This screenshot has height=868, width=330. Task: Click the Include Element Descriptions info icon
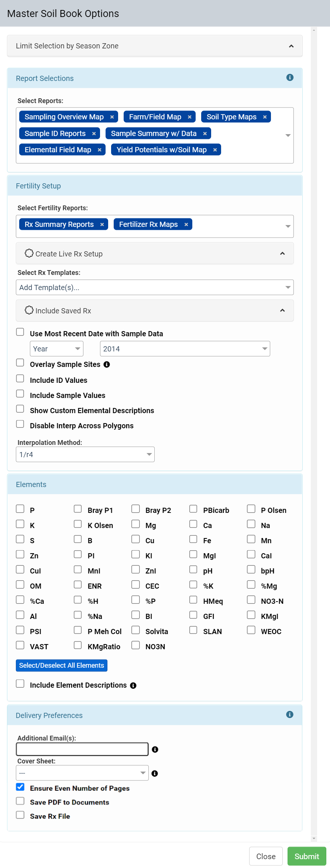tap(133, 685)
